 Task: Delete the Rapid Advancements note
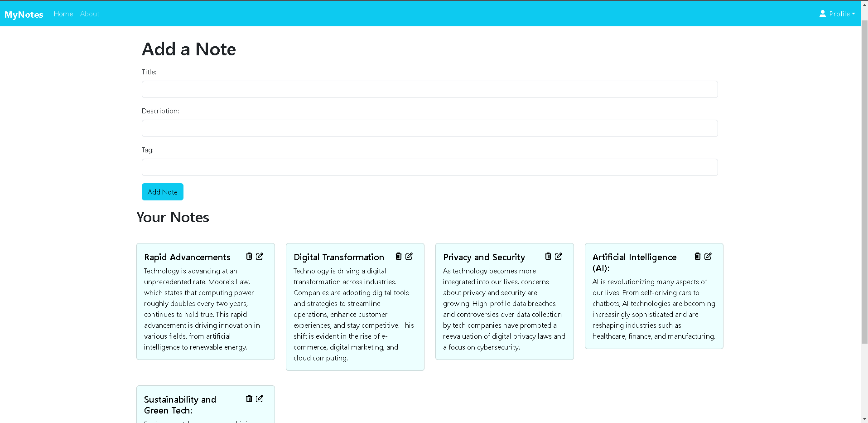[x=249, y=256]
